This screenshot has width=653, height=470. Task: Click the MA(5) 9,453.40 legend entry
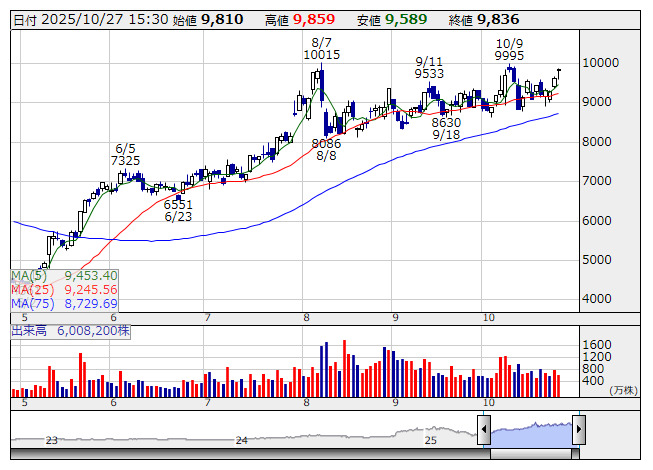64,276
